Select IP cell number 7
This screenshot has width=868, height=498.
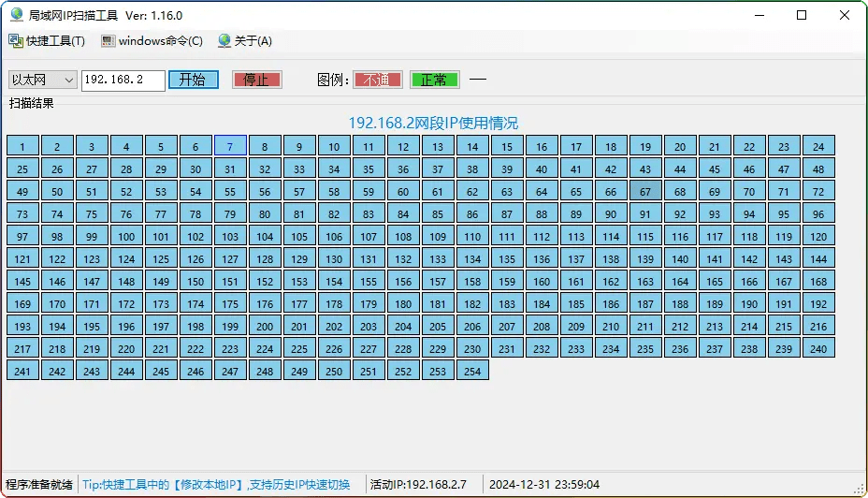coord(230,146)
